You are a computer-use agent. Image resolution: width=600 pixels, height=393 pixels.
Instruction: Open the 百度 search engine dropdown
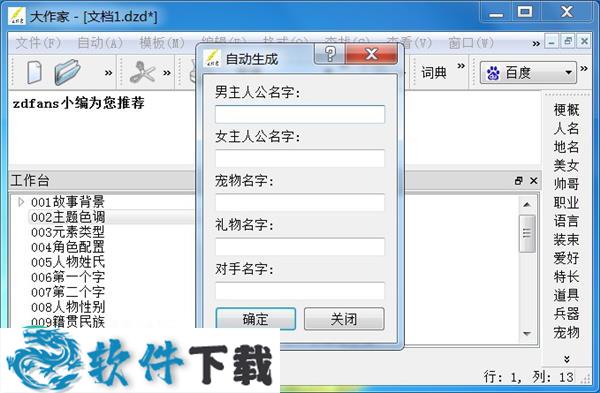[528, 73]
